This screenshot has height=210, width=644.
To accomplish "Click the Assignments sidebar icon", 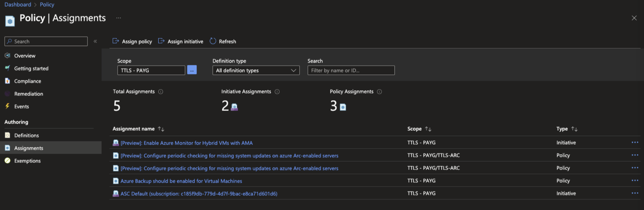I will 7,148.
